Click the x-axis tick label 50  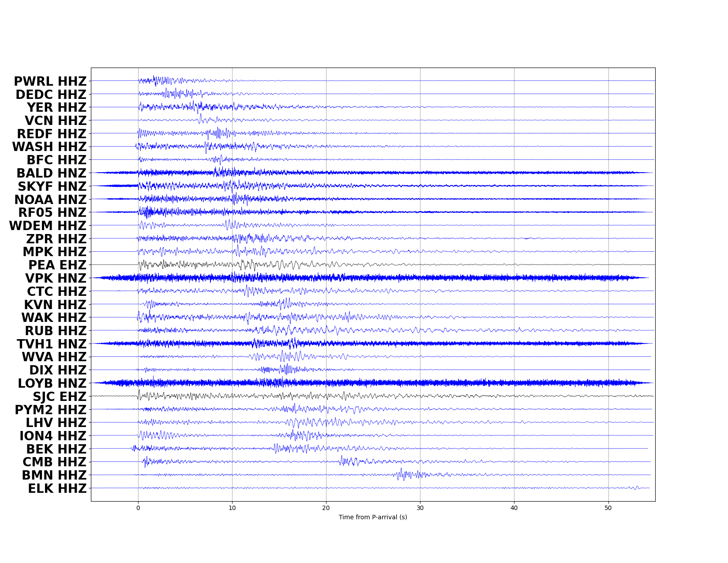pyautogui.click(x=608, y=508)
